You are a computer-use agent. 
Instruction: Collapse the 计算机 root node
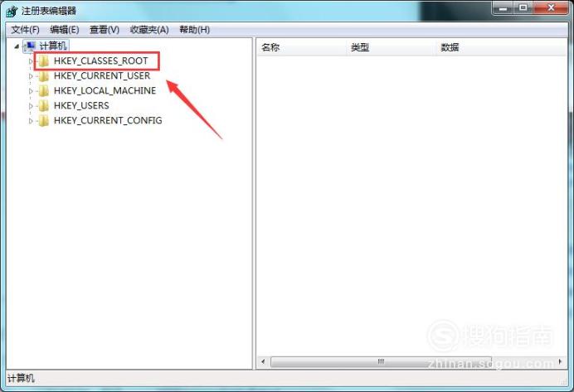pos(17,46)
